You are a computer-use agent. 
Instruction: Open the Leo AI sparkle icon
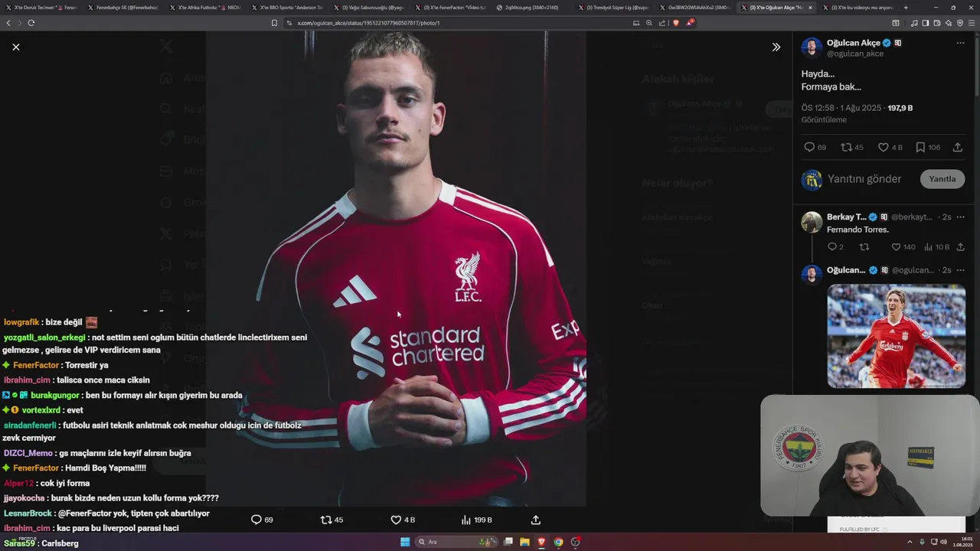coord(948,23)
